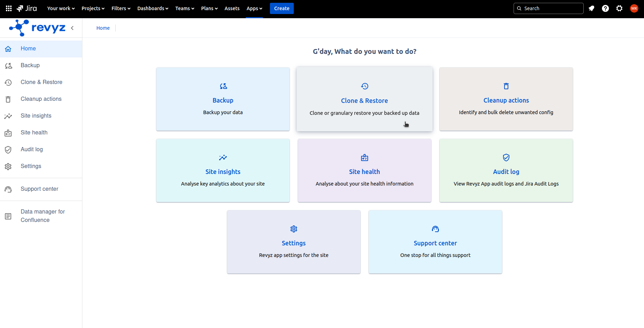
Task: Open Data manager for Confluence item
Action: (42, 216)
